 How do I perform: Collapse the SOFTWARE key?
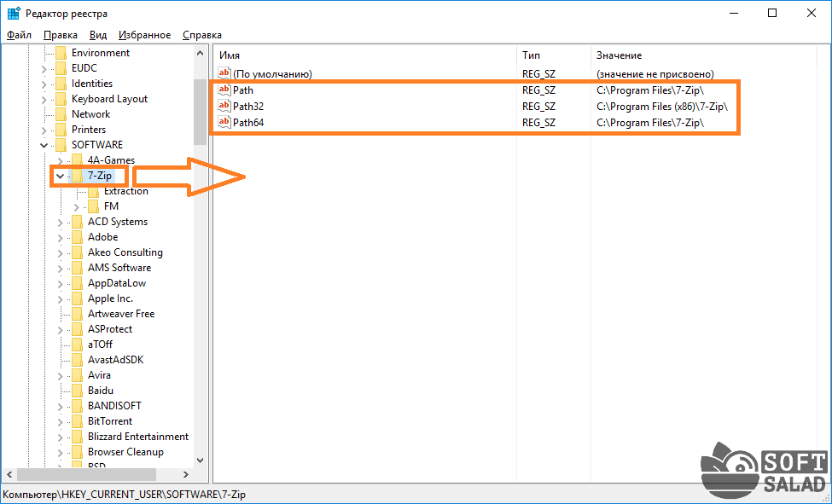coord(44,145)
